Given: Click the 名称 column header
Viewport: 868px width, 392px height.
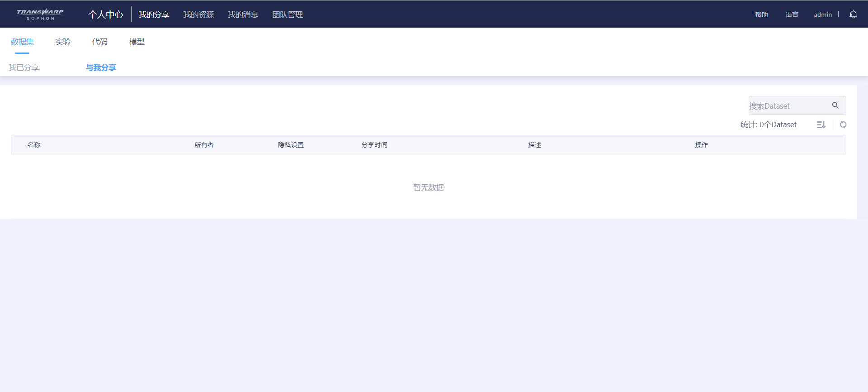Looking at the screenshot, I should (34, 145).
